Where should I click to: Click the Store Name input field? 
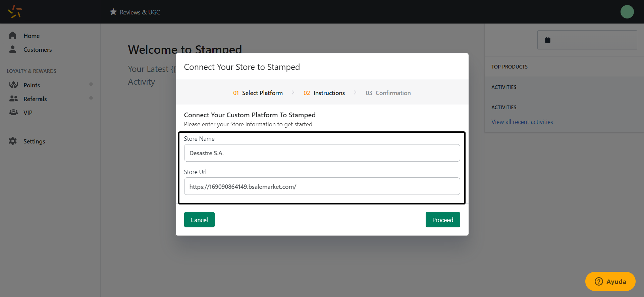322,153
